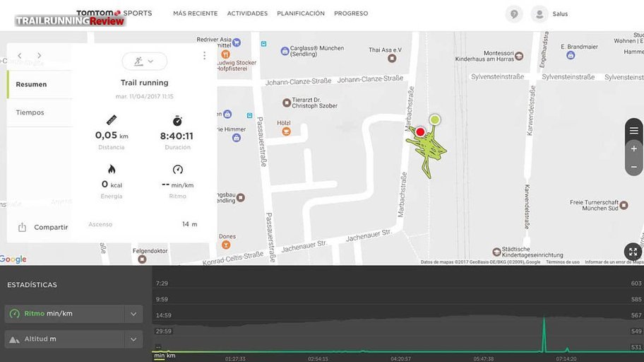Click the Dones restaurant map pin
The width and height of the screenshot is (644, 362).
click(225, 245)
